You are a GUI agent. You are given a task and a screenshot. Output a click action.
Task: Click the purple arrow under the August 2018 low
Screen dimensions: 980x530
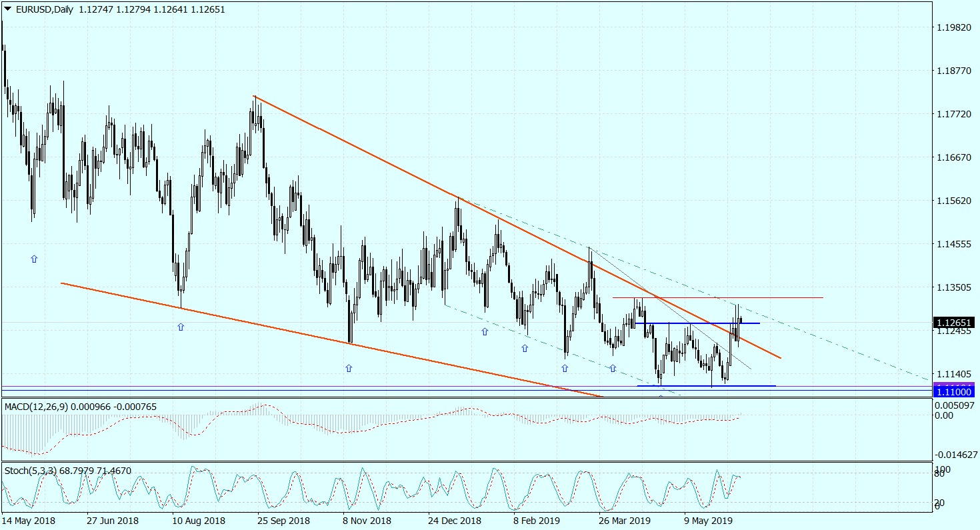[181, 327]
